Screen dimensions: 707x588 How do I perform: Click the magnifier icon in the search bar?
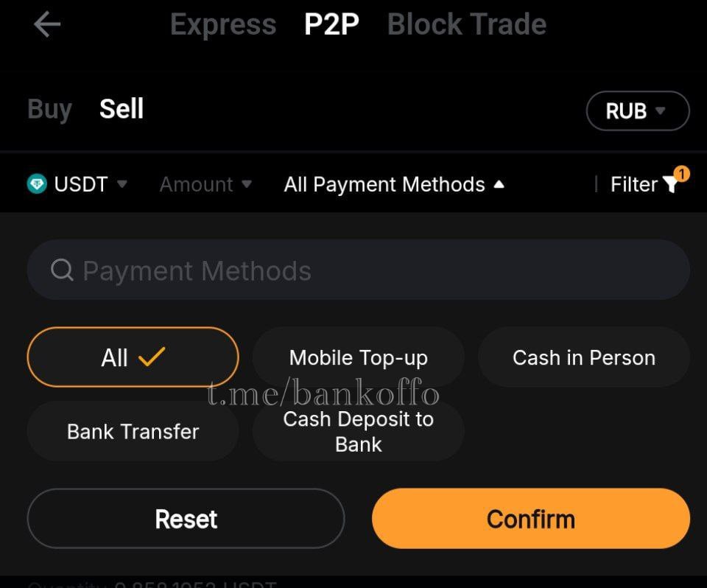tap(61, 270)
